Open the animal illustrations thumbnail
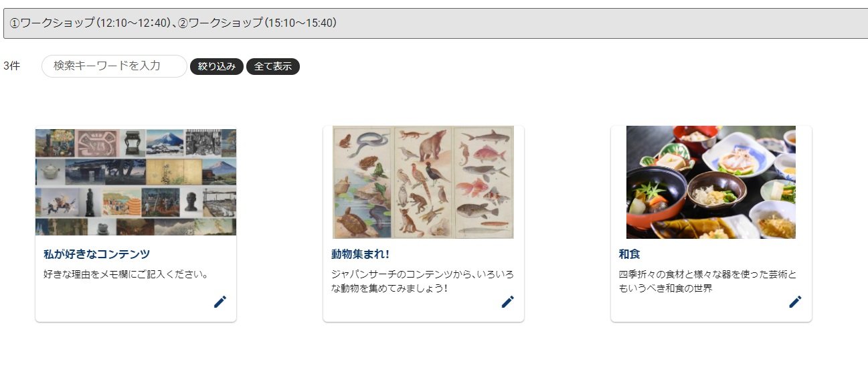 point(424,182)
